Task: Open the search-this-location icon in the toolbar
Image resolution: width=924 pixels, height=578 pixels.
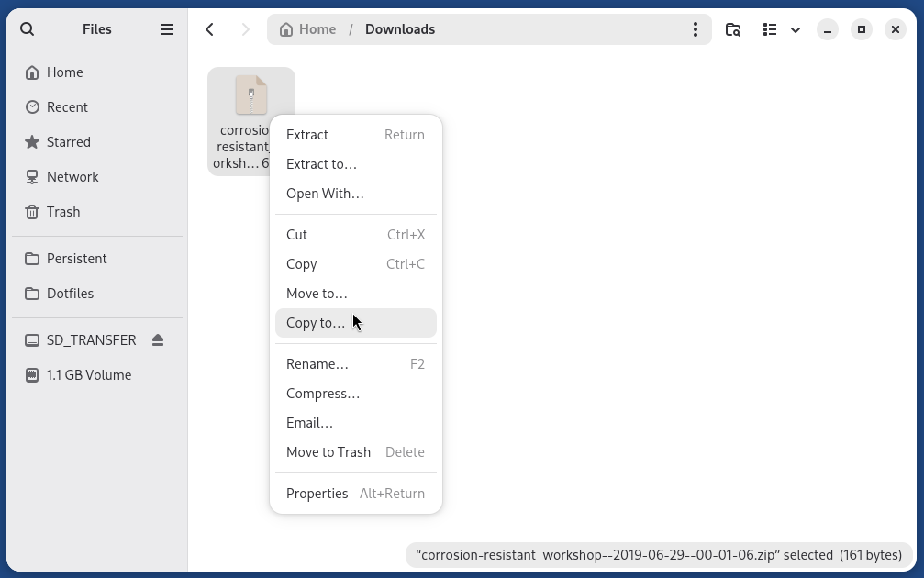Action: [732, 29]
